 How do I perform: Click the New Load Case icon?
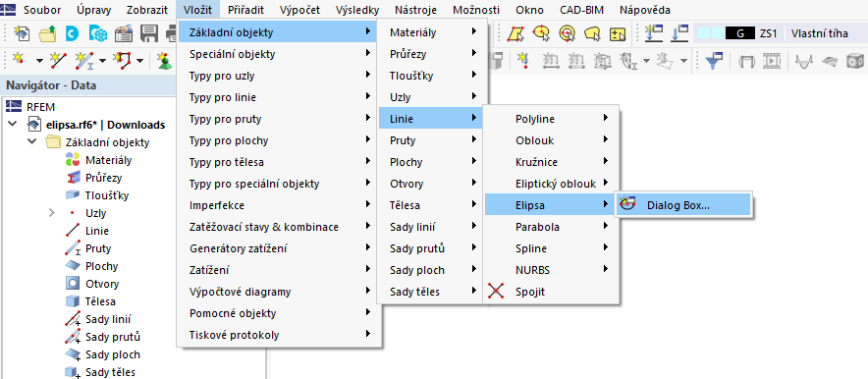[x=654, y=33]
